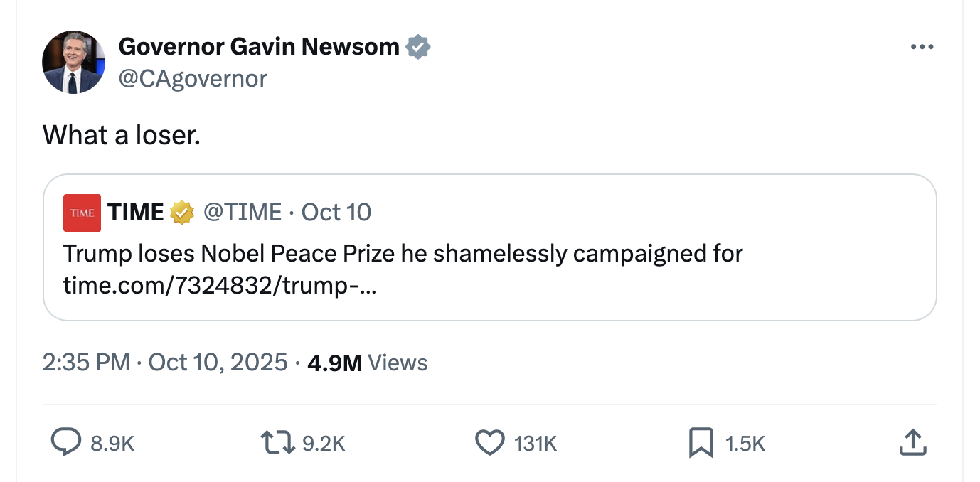Click the reply speech bubble icon
980x482 pixels.
[66, 443]
